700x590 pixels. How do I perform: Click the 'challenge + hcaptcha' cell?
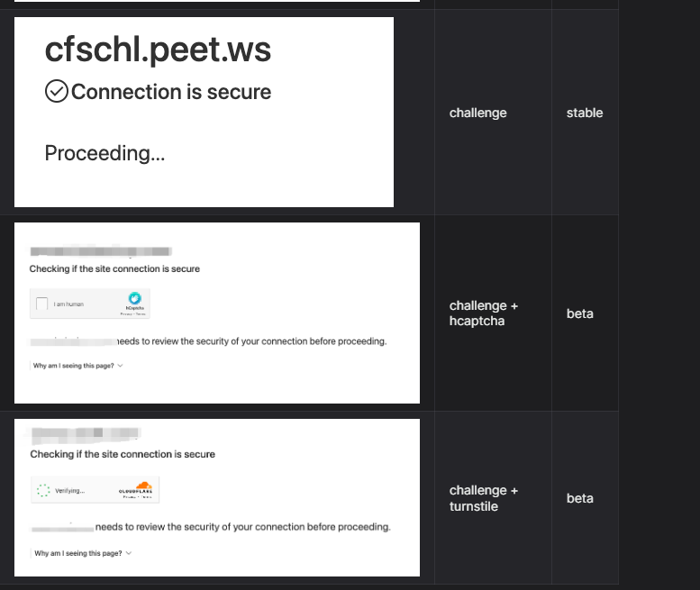pos(493,313)
